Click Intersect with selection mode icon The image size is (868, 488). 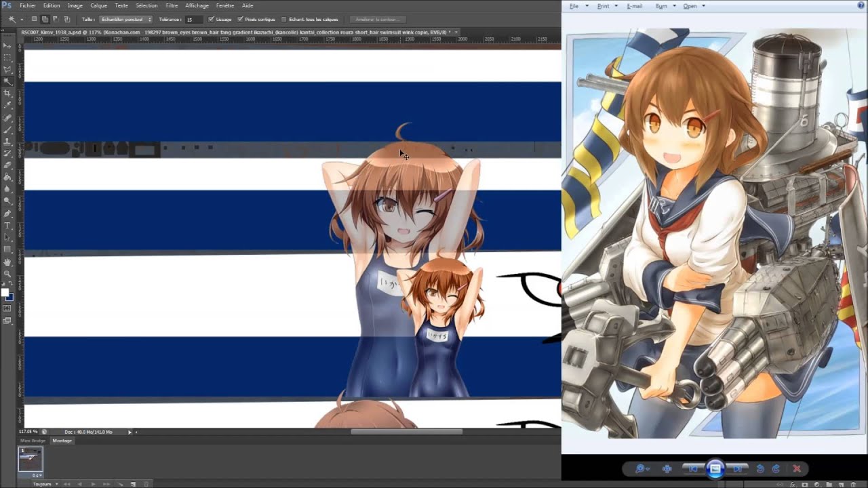pyautogui.click(x=66, y=19)
